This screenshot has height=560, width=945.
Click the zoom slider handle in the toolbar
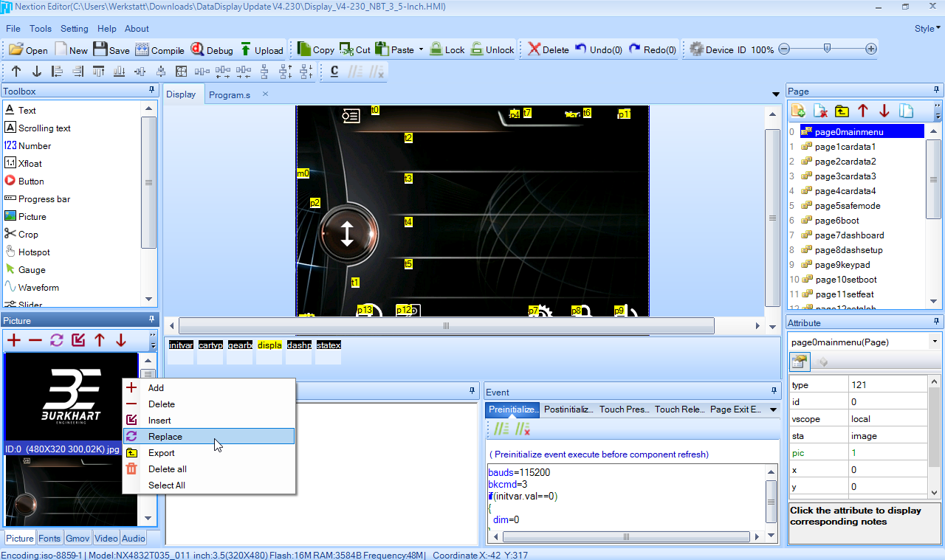point(827,49)
